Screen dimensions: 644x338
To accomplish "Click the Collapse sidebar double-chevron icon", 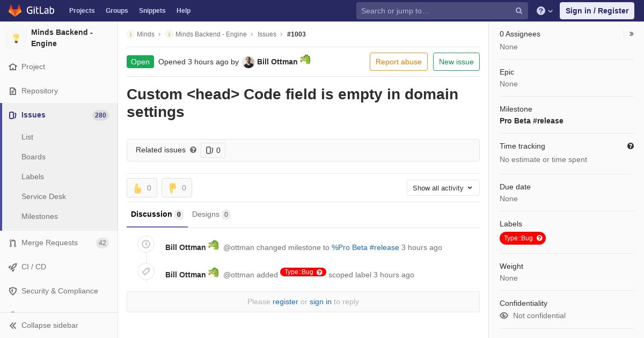I will point(13,326).
